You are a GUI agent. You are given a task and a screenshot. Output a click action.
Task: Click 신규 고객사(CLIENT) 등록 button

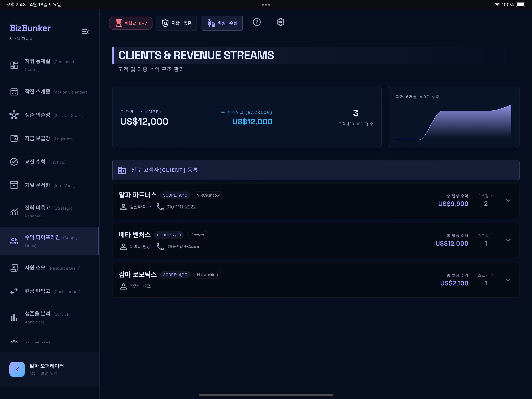(x=315, y=170)
